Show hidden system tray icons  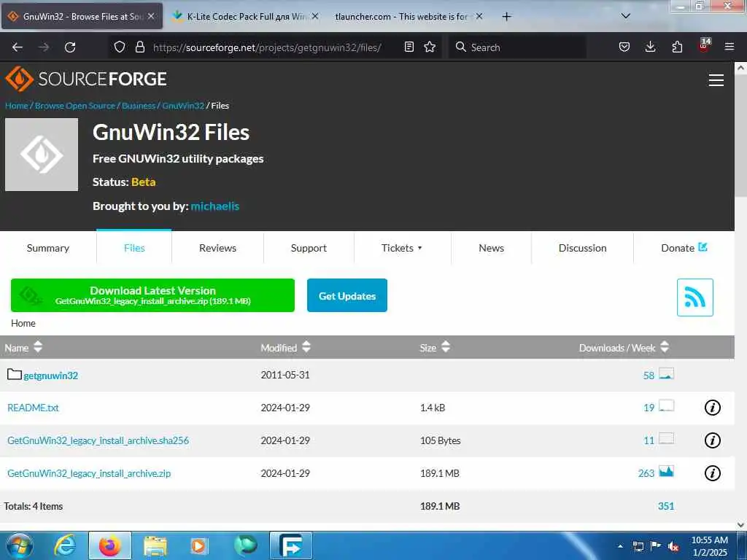pos(620,546)
